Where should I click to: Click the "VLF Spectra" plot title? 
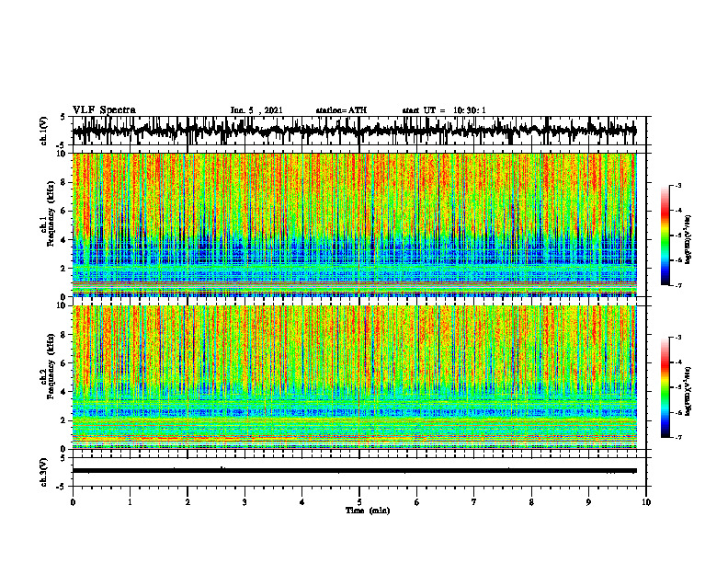[104, 110]
